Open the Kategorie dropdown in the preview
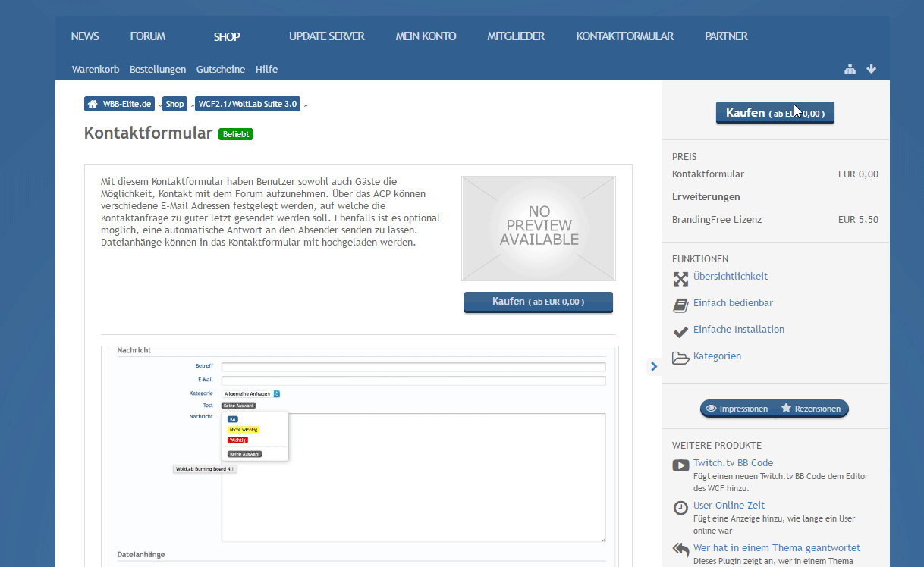924x567 pixels. pyautogui.click(x=252, y=394)
